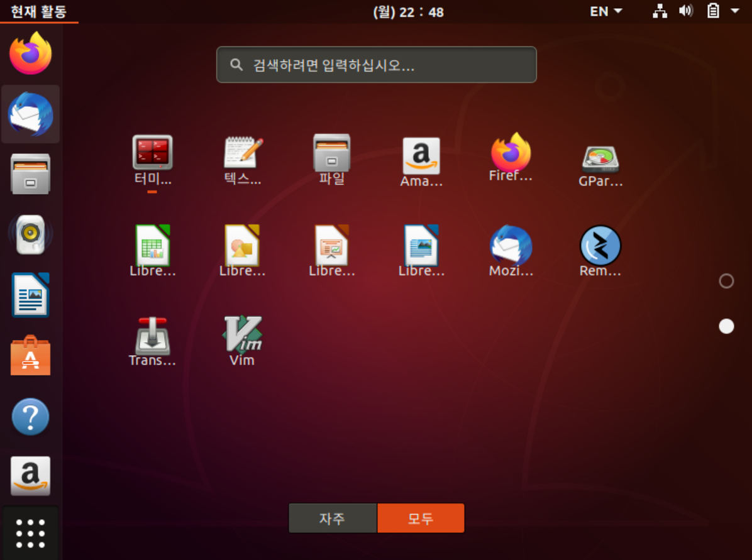752x560 pixels.
Task: Expand the EN input source dropdown
Action: coord(605,11)
